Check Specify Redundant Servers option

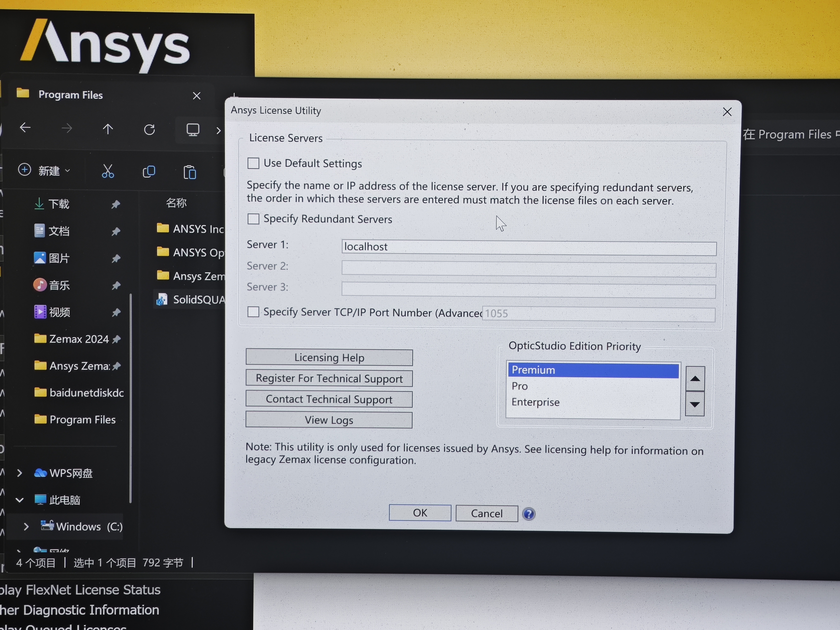(x=253, y=219)
